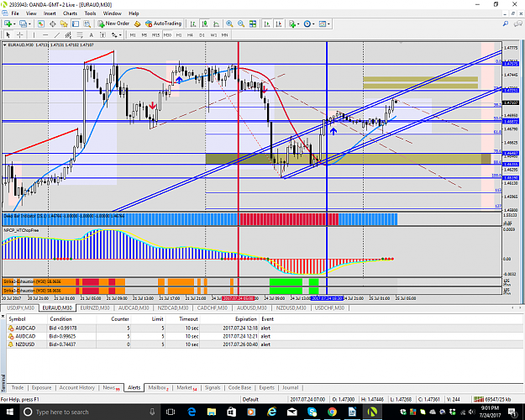Toggle chart Auto Scroll icon
Viewport: 525px width, 420px height.
pos(267,24)
